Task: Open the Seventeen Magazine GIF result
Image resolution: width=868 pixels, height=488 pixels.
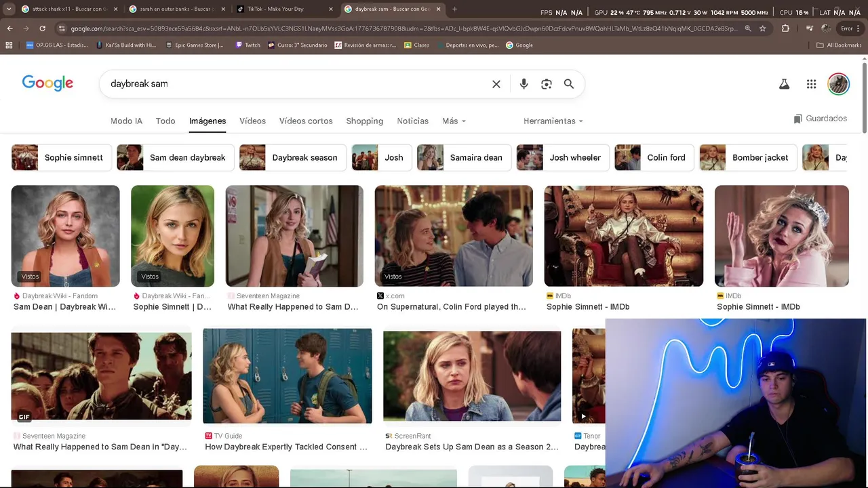Action: click(101, 376)
